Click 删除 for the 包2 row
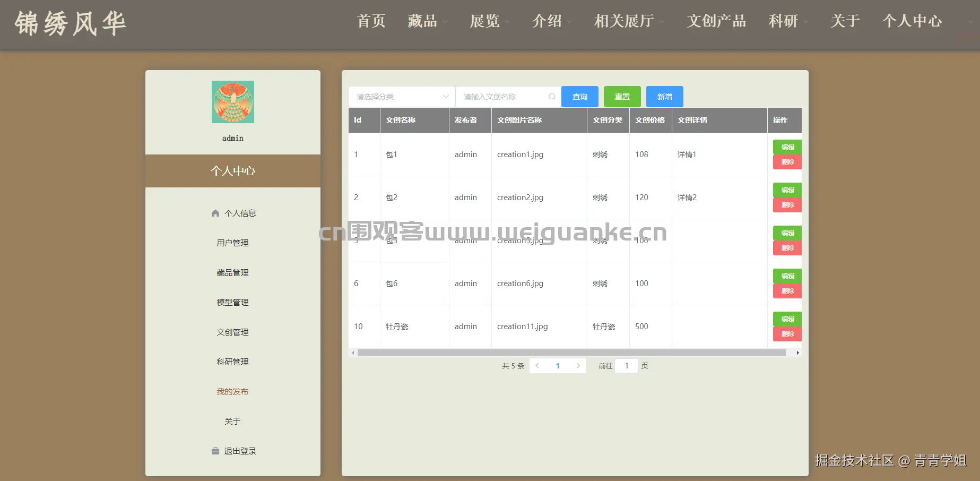 point(787,205)
